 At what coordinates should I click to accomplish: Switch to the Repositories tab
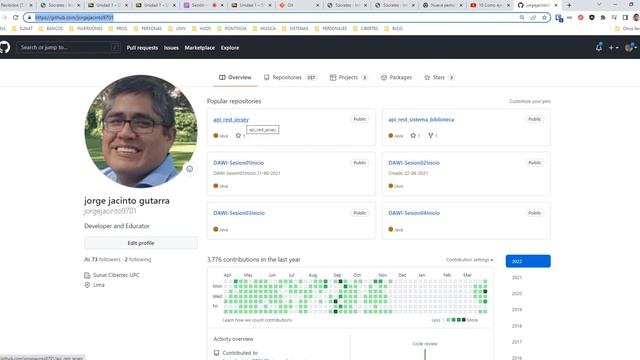pos(290,78)
